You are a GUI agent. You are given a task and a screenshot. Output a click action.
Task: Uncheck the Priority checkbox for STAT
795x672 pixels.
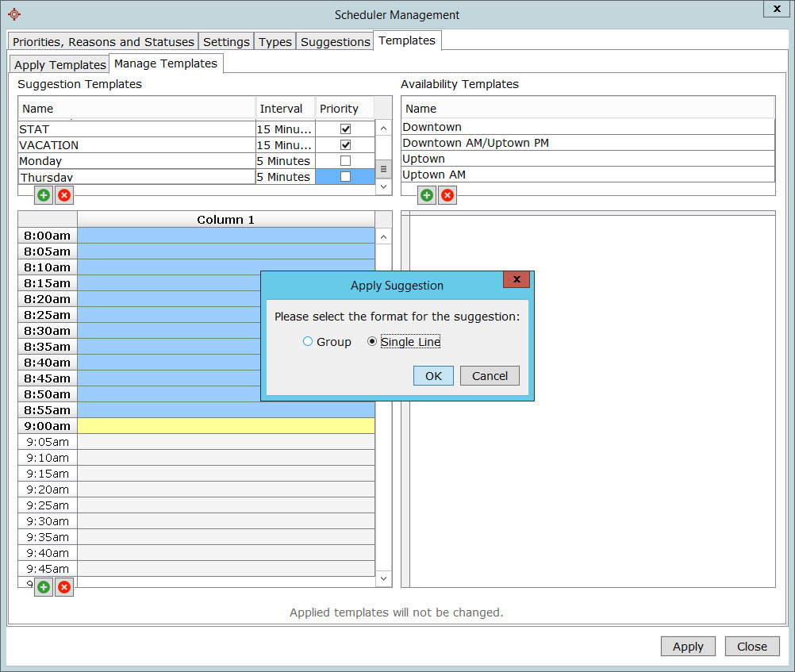click(345, 129)
